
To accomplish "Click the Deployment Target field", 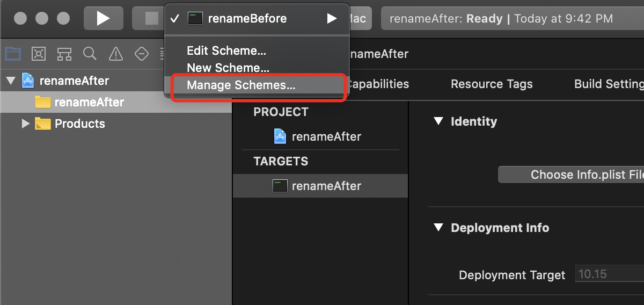I will coord(610,274).
